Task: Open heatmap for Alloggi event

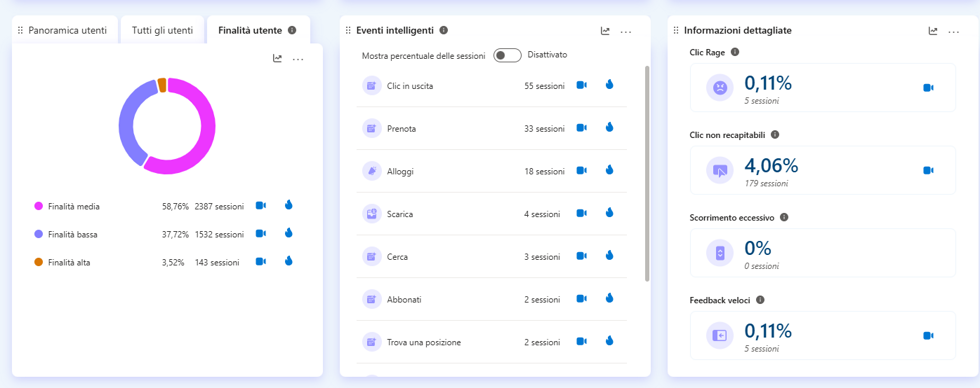Action: 609,169
